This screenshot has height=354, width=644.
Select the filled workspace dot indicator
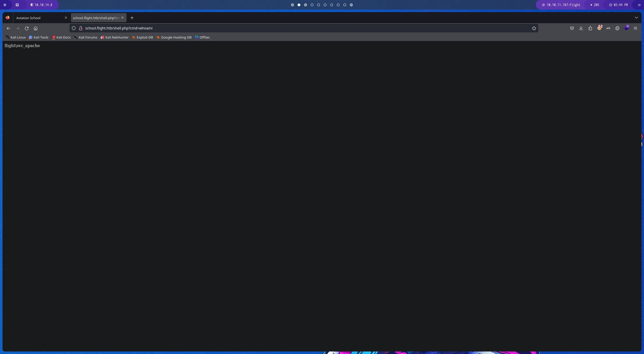point(299,5)
